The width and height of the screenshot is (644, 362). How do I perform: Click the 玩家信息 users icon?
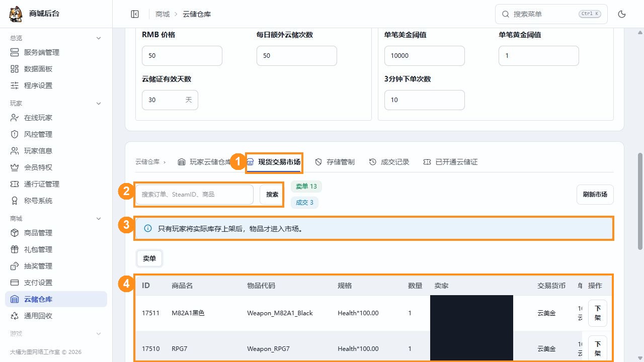tap(15, 151)
